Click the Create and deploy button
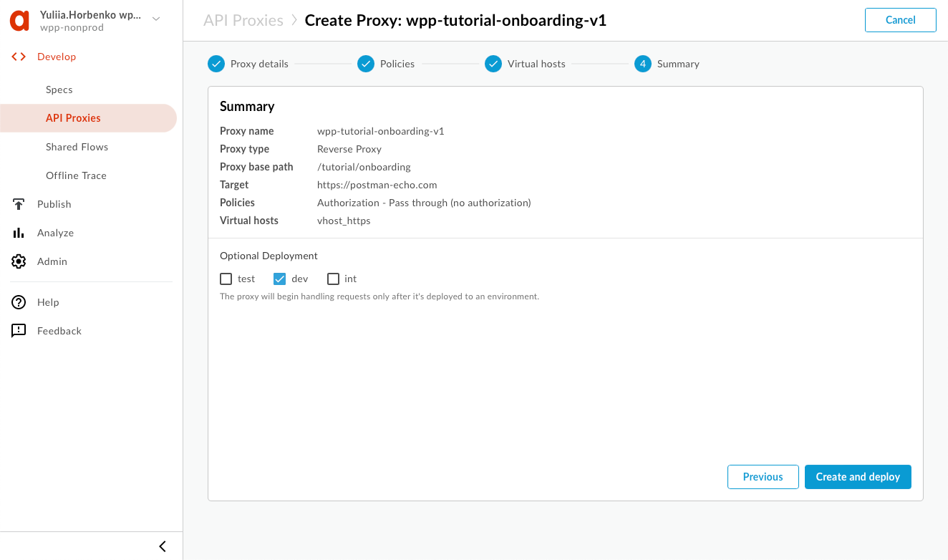948x560 pixels. (858, 477)
